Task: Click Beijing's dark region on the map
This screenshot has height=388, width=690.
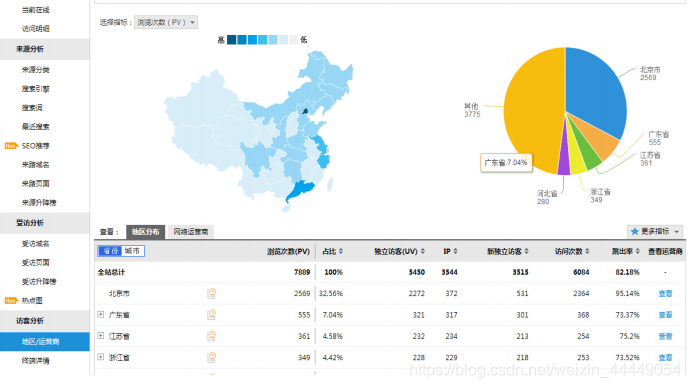Action: [x=305, y=110]
